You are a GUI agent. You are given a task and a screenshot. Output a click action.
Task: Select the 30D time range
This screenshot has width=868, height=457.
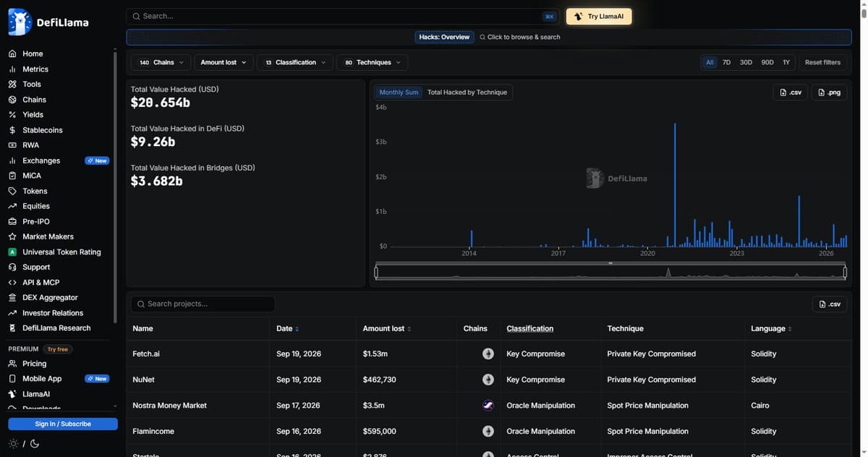click(746, 63)
